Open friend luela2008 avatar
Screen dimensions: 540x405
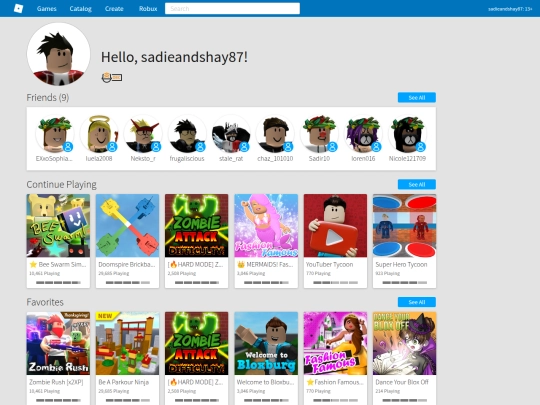[x=99, y=134]
